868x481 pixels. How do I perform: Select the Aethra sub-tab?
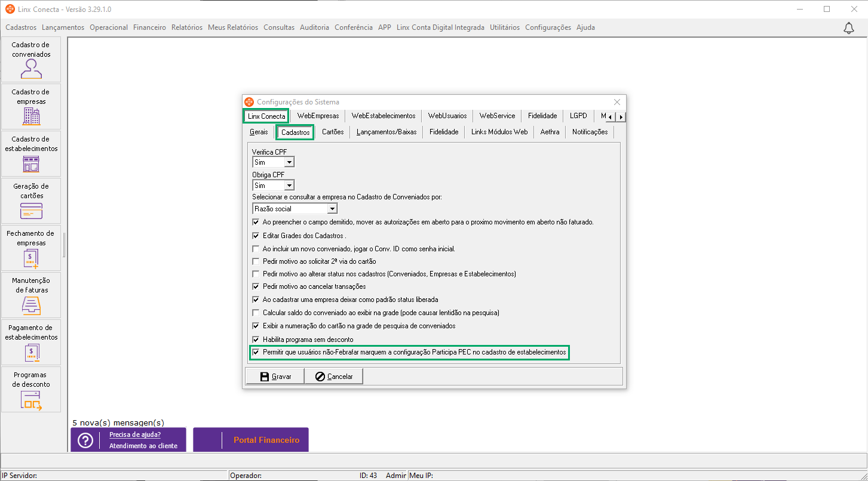(550, 132)
